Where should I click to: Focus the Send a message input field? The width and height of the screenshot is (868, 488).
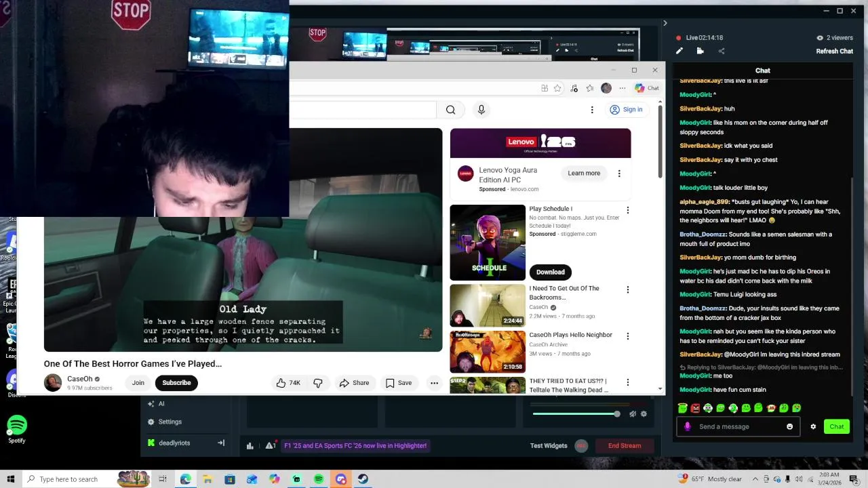(739, 426)
